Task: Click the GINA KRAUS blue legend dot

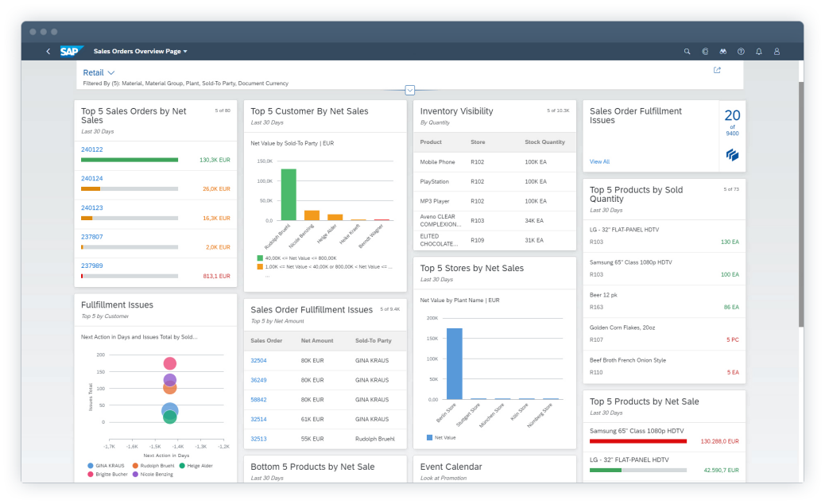Action: pos(91,466)
